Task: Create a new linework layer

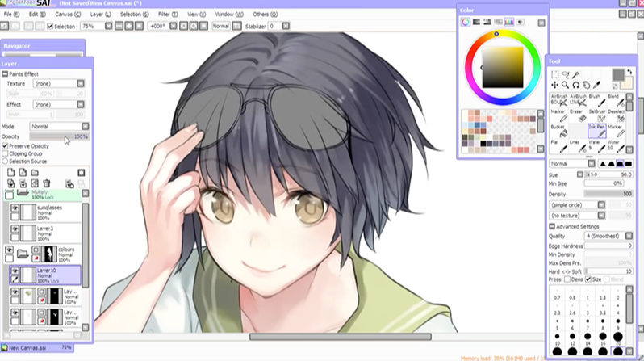Action: point(23,173)
